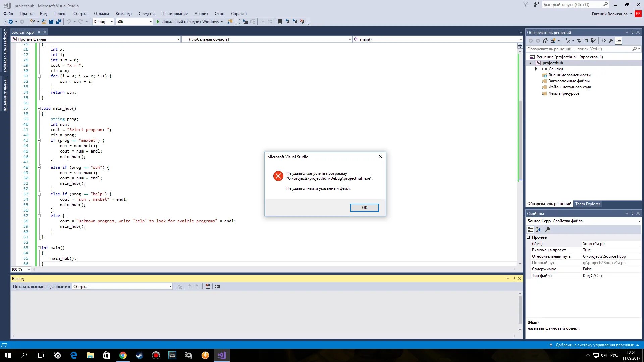
Task: Click Chrome icon in Windows taskbar
Action: [x=123, y=355]
